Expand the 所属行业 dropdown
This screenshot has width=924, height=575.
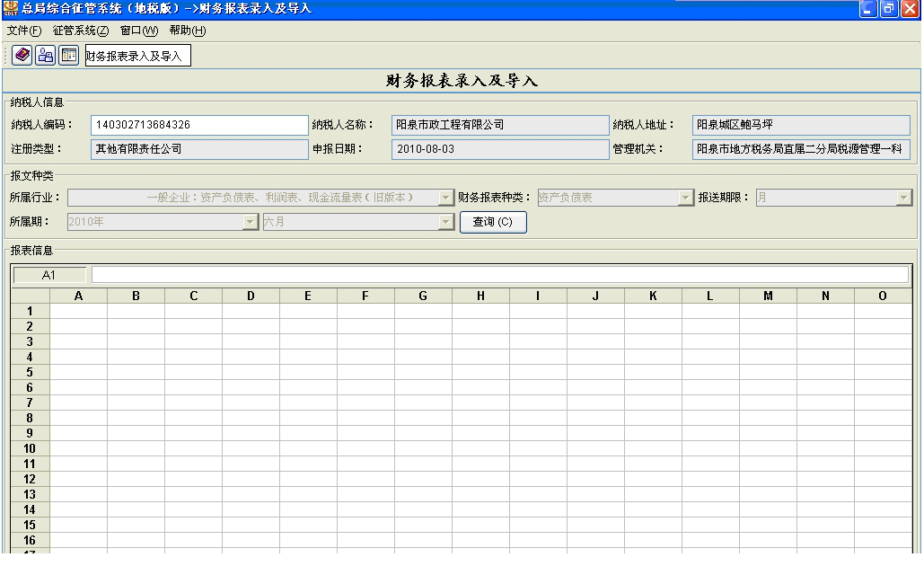pos(446,198)
